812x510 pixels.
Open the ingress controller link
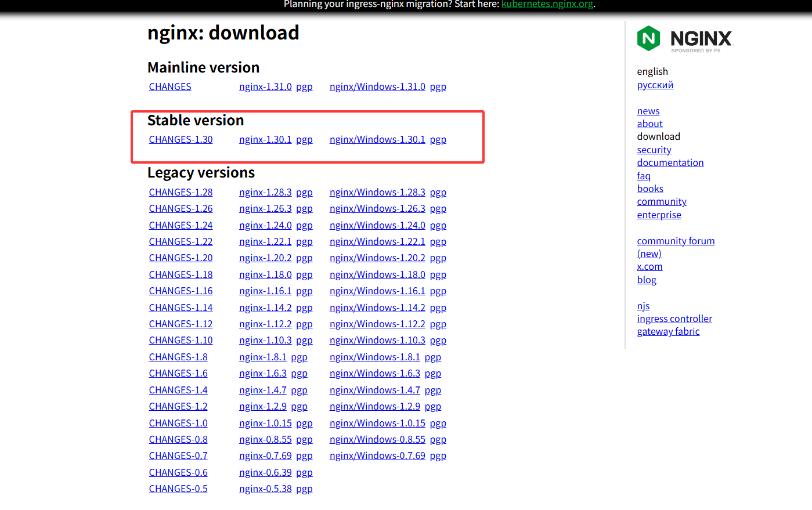coord(674,319)
